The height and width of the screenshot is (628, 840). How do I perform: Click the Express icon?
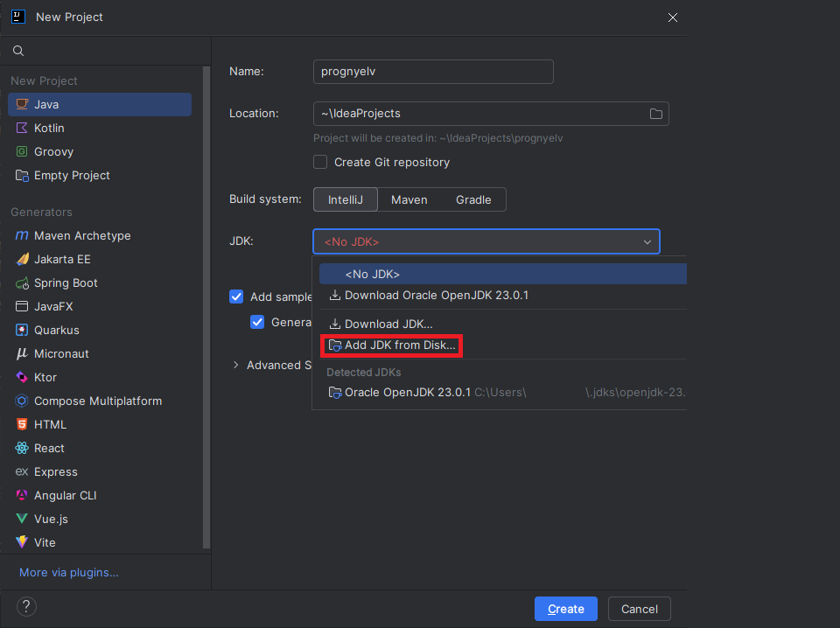(22, 471)
